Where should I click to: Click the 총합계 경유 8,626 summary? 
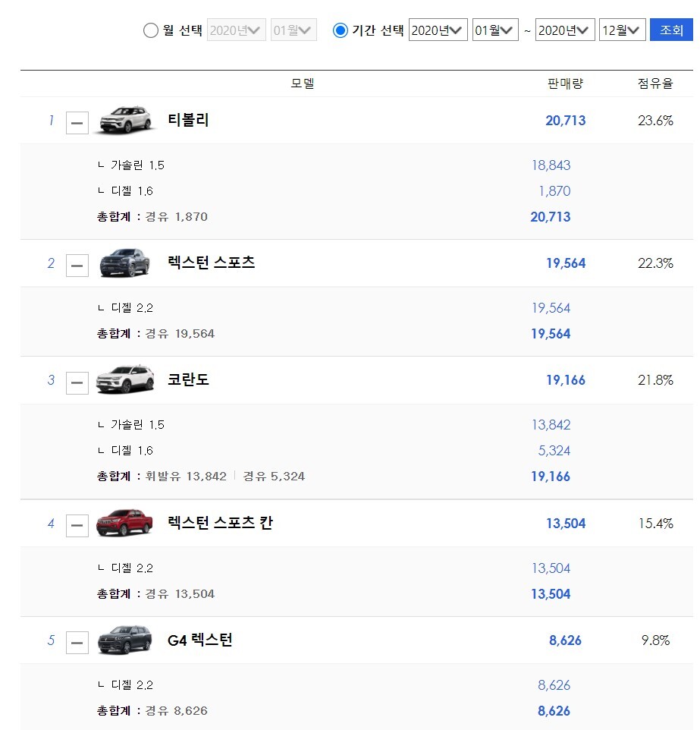(152, 710)
